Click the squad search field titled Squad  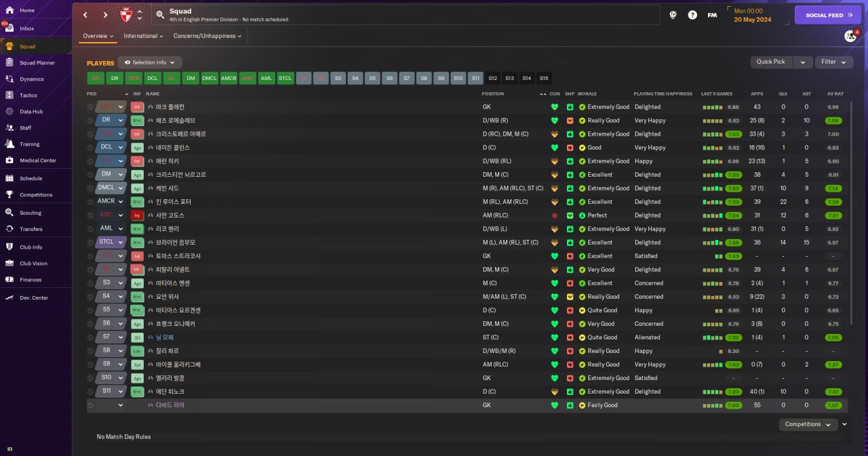405,15
